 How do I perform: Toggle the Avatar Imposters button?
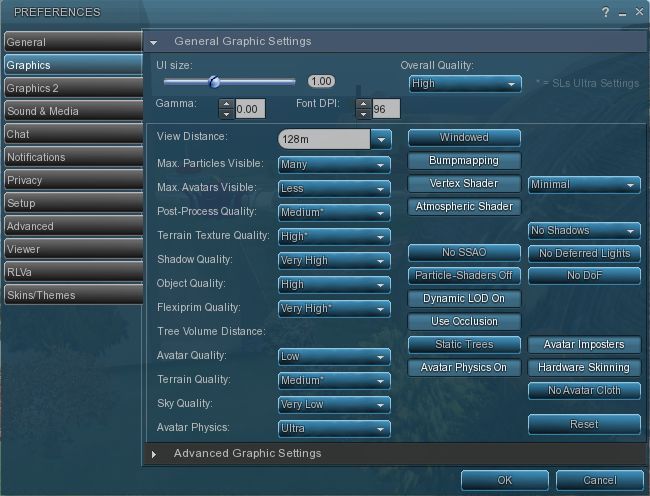pos(584,345)
